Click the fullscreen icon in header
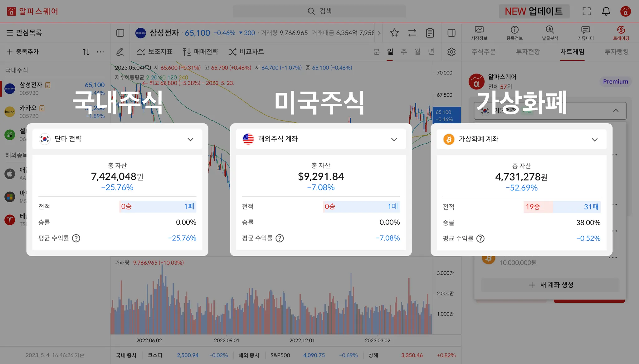Image resolution: width=639 pixels, height=364 pixels. pos(587,12)
